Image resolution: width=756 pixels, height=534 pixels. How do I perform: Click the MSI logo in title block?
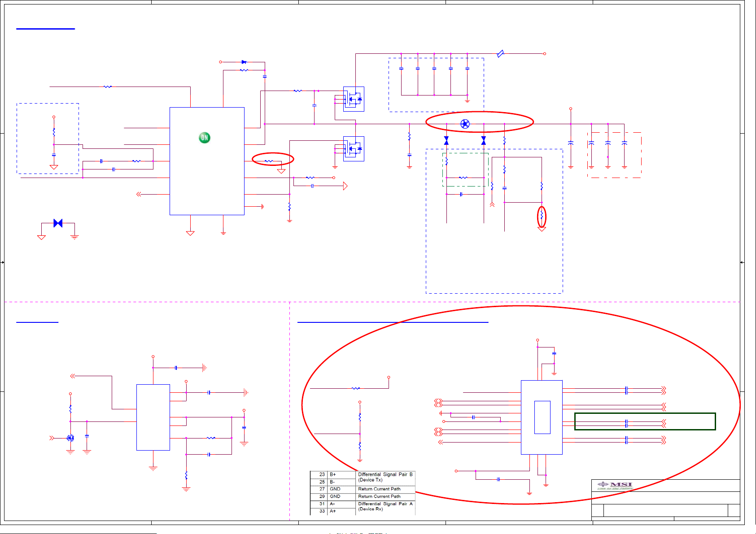tap(615, 485)
